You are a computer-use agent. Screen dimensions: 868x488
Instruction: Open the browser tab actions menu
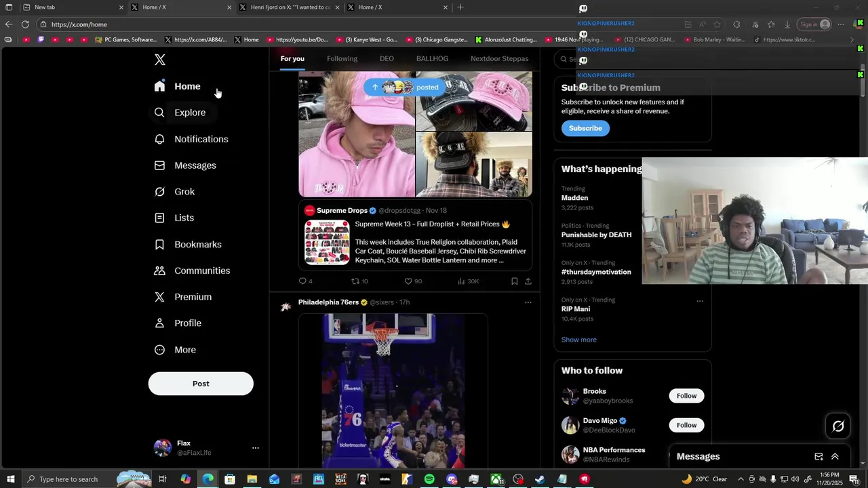click(9, 7)
